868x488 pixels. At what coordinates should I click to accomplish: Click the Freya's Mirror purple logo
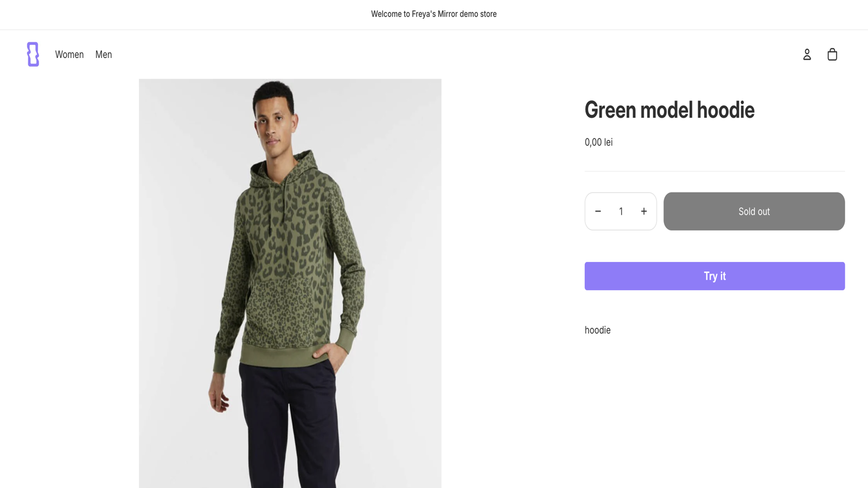33,54
